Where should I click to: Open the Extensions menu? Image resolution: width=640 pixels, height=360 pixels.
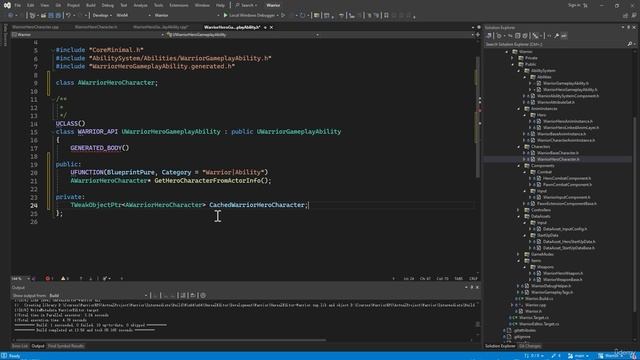pos(179,5)
